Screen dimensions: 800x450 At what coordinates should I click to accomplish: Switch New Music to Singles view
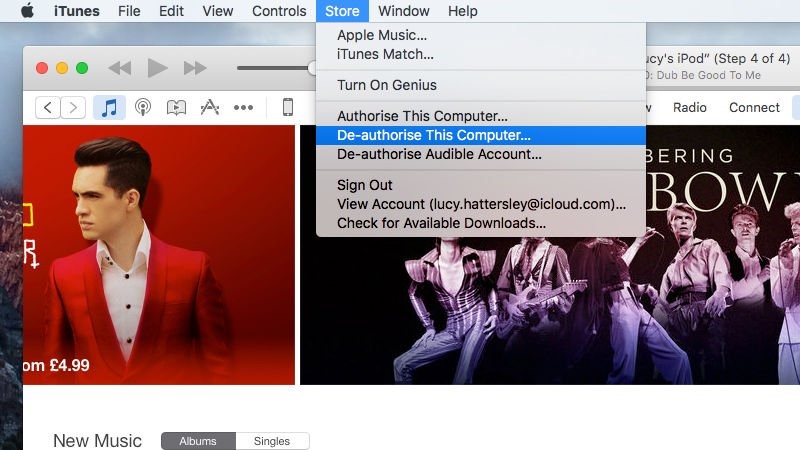272,441
